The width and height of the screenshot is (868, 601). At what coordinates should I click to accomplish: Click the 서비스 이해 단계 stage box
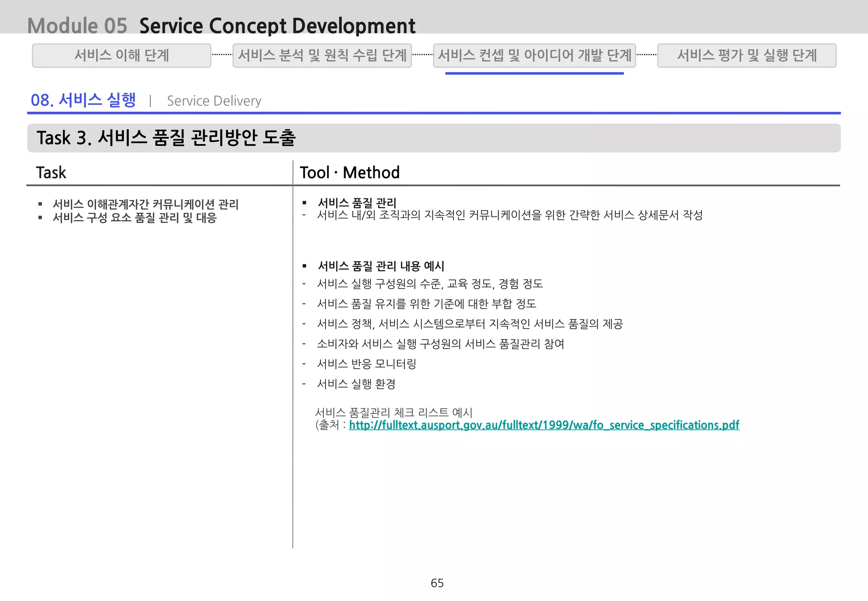[x=122, y=56]
